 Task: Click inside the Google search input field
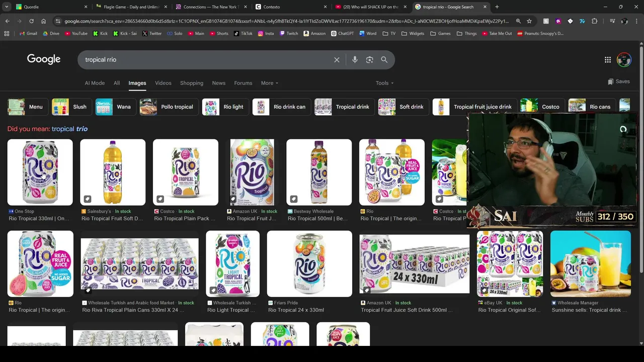[x=206, y=60]
